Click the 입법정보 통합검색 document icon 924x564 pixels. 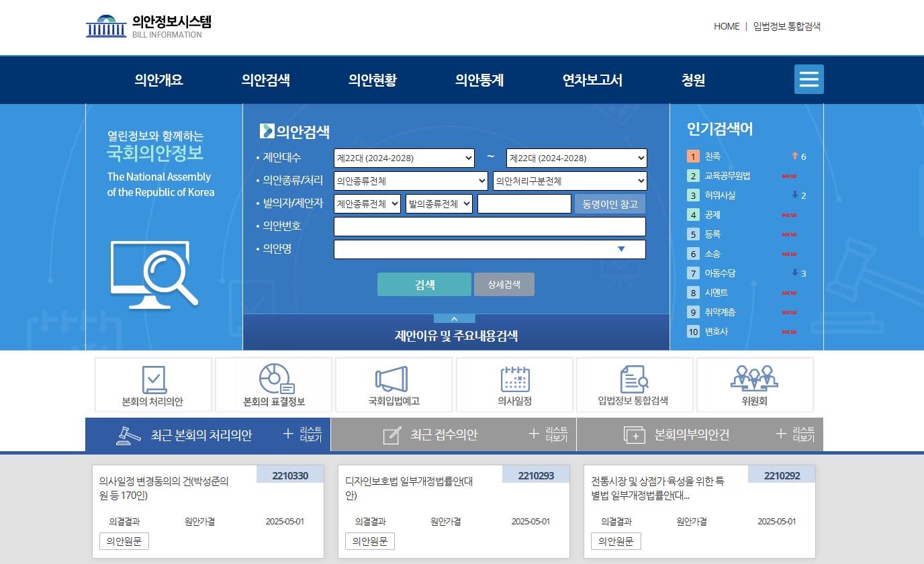635,379
